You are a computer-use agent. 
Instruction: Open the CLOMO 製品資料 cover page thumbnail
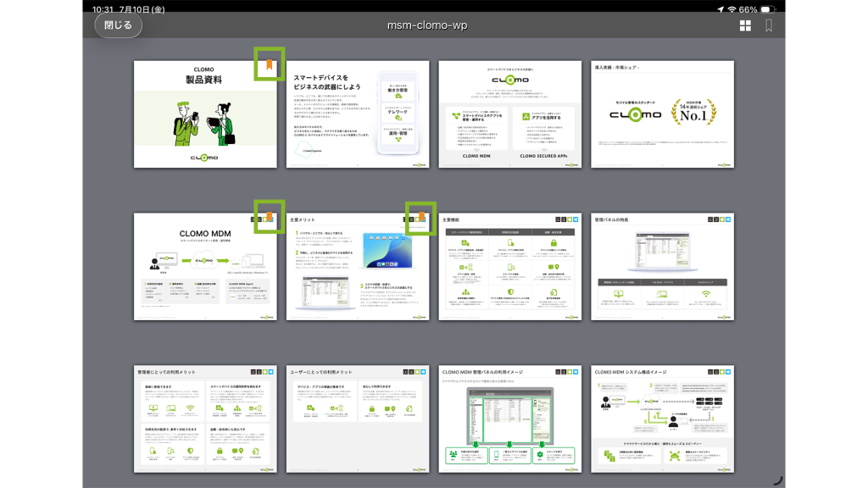[205, 114]
